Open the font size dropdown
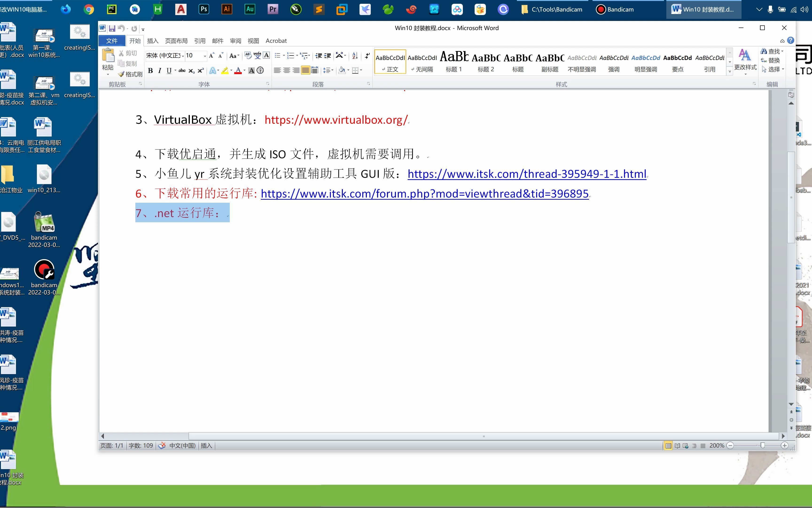 [205, 56]
